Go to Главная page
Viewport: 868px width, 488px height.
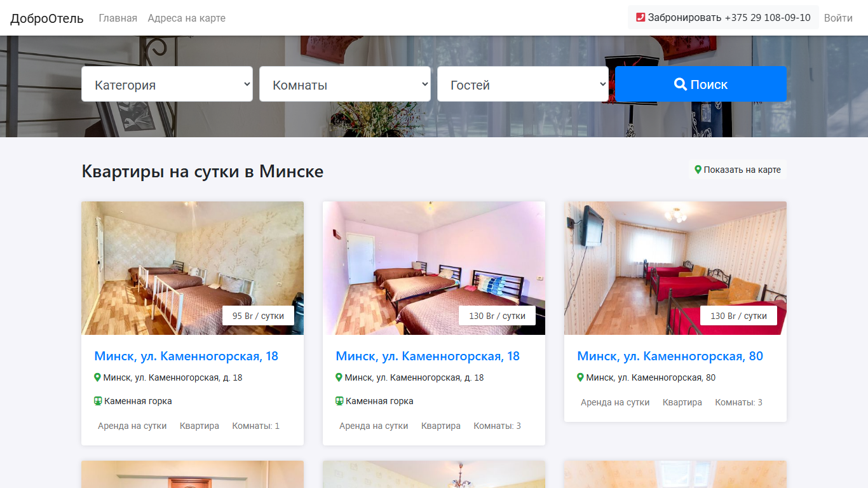pos(118,18)
